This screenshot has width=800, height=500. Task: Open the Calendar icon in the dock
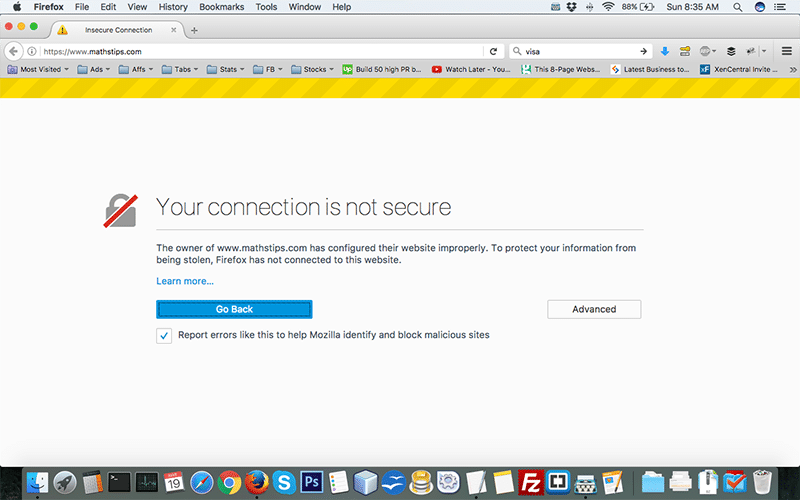[174, 482]
